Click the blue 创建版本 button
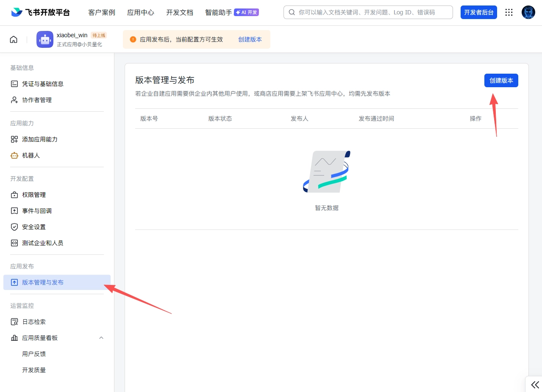Screen dimensions: 542x392 pyautogui.click(x=501, y=80)
